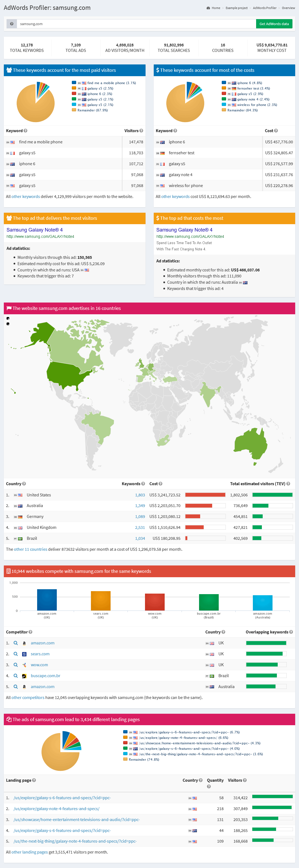Open sears.com competitor link
Screen dimensions: 299x868
(40, 654)
